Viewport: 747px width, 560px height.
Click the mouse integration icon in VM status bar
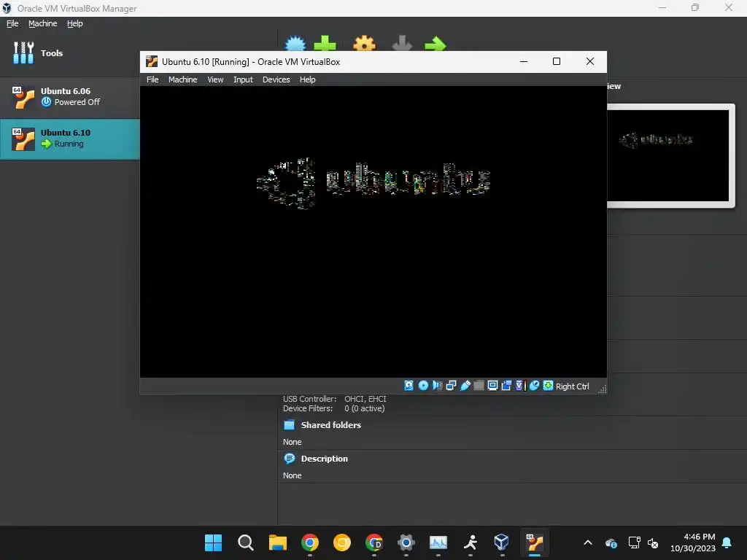(534, 386)
